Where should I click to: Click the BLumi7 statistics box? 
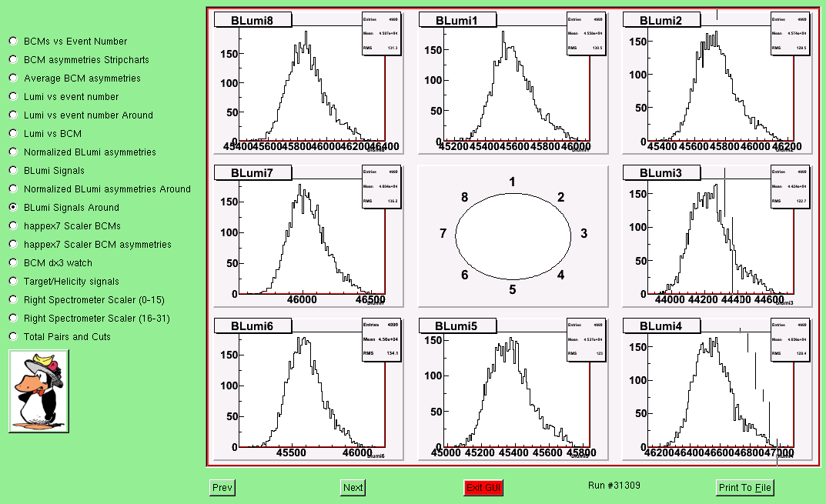pyautogui.click(x=381, y=186)
